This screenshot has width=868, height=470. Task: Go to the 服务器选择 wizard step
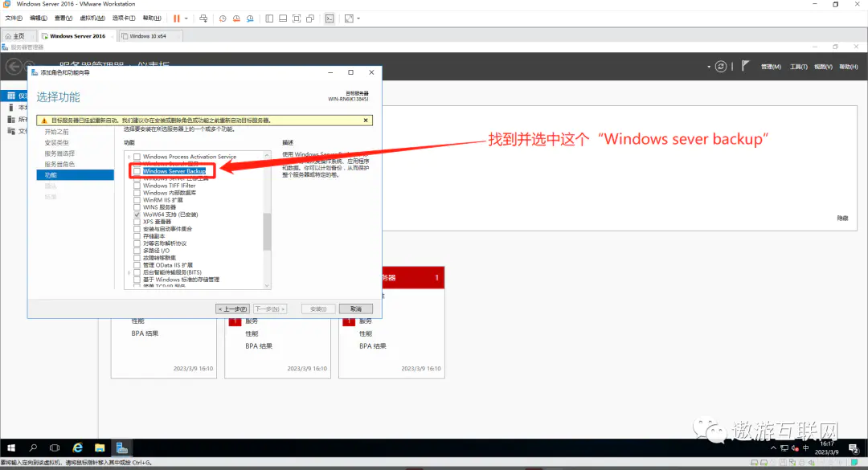coord(59,153)
